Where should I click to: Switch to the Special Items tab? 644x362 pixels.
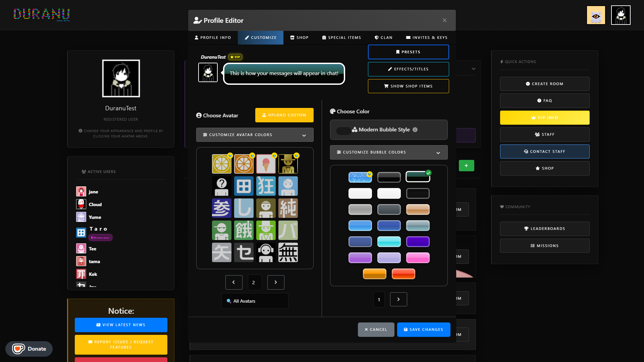pos(341,38)
